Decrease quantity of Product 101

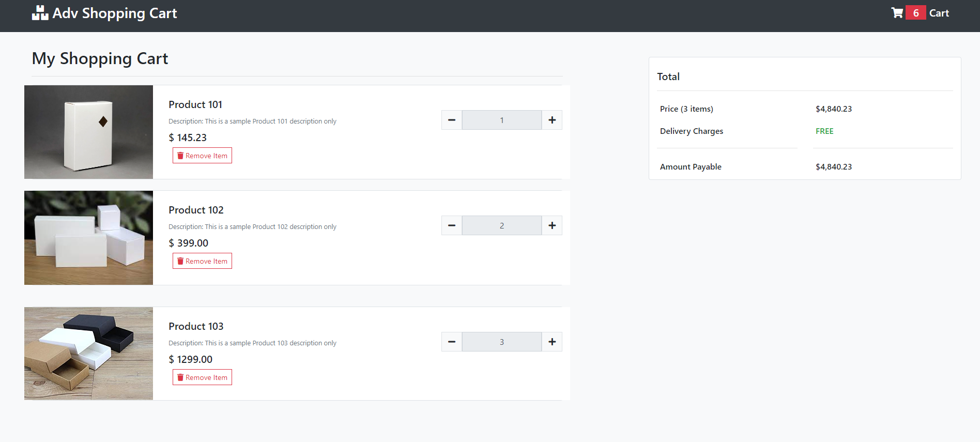click(452, 120)
